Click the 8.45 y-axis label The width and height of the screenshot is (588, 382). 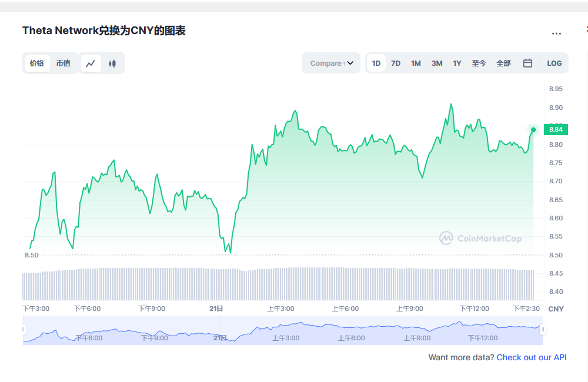point(556,273)
